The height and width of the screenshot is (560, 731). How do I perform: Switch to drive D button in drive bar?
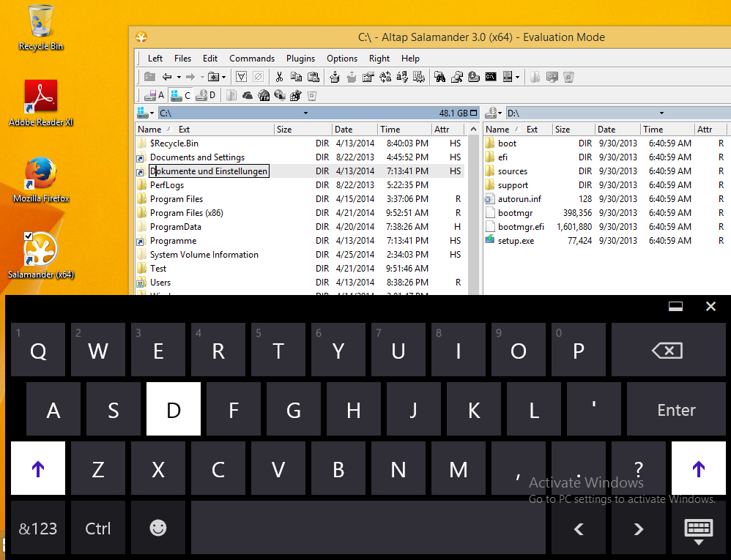point(207,95)
